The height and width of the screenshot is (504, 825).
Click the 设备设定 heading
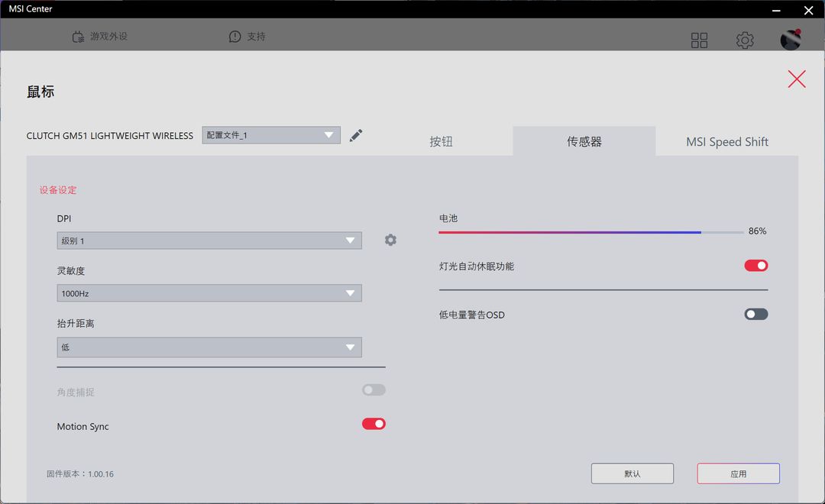pos(58,190)
